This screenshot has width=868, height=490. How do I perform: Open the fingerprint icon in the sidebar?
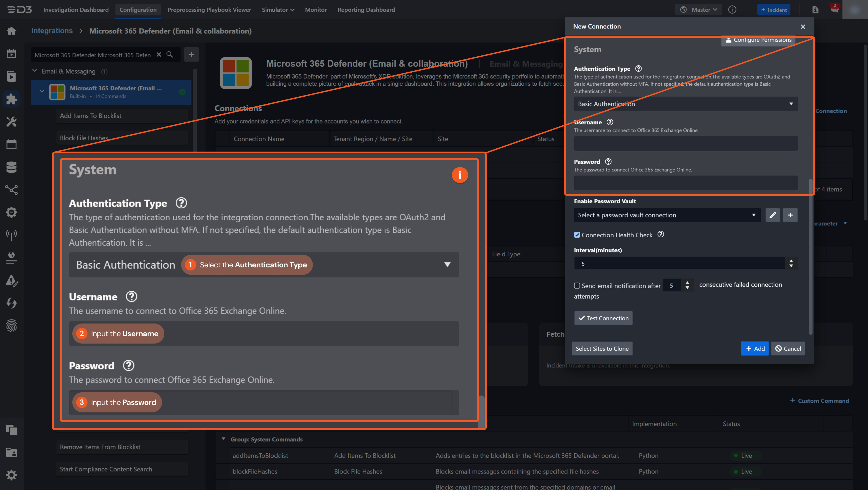pos(11,326)
